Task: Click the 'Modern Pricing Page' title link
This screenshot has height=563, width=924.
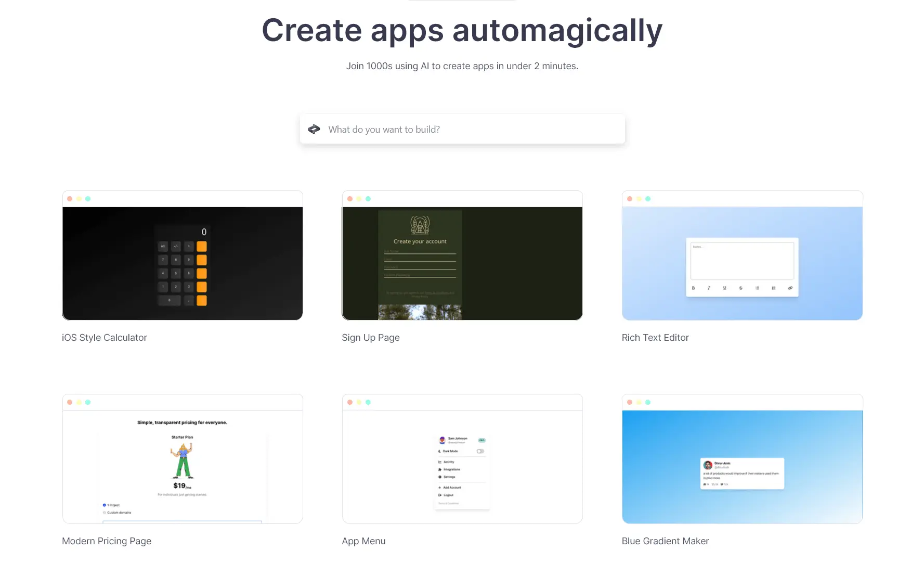Action: [107, 541]
